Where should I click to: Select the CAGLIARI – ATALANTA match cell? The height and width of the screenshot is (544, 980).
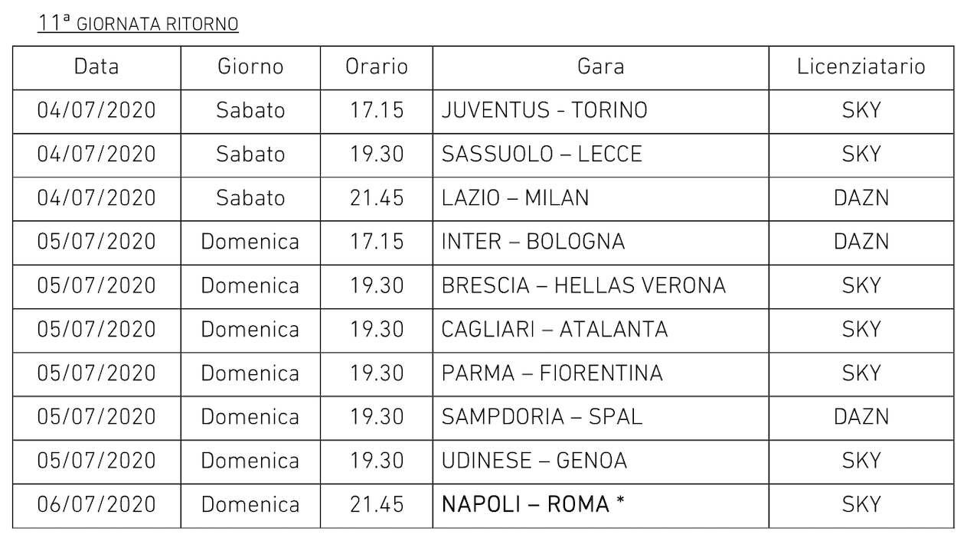(554, 330)
